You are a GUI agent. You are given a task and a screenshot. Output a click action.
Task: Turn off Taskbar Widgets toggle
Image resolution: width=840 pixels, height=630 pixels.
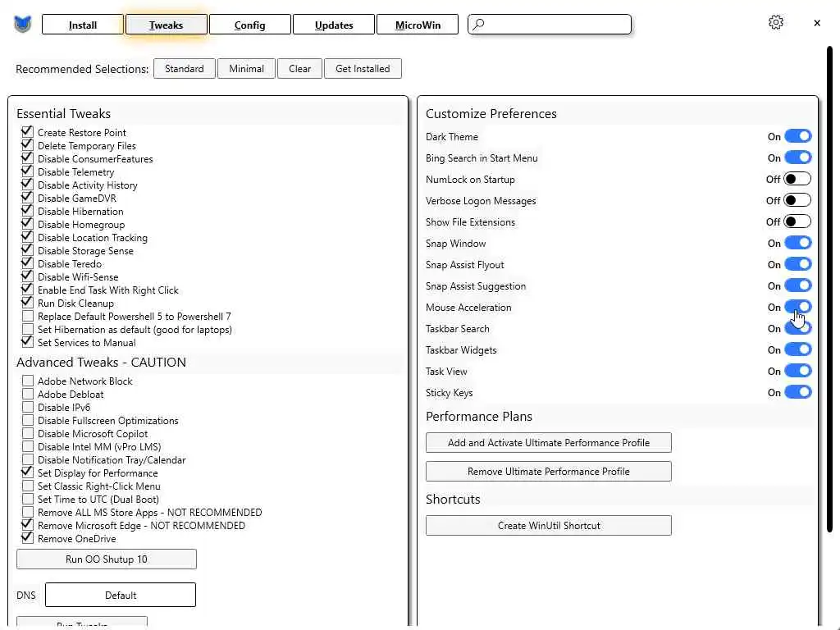tap(797, 349)
